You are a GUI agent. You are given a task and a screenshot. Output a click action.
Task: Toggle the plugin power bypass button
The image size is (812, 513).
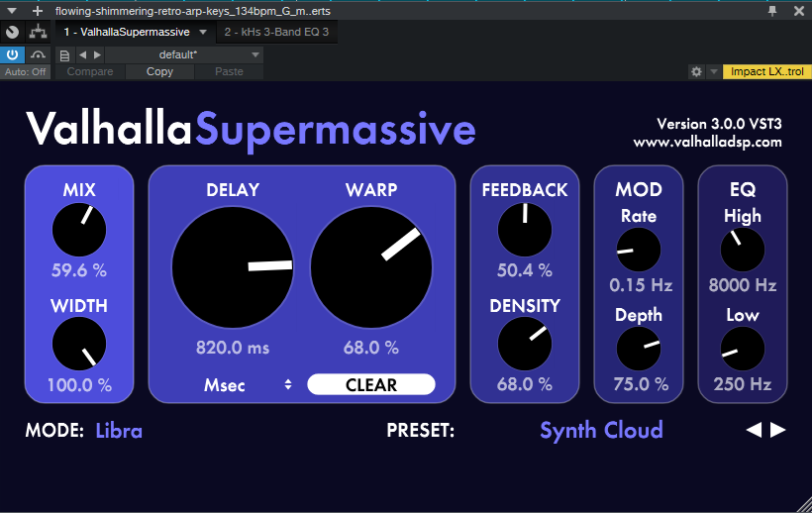(x=13, y=54)
